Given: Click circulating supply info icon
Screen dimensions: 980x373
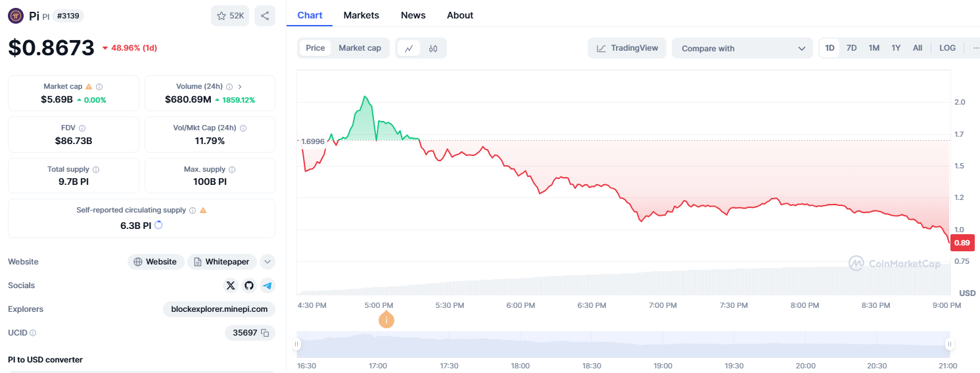Looking at the screenshot, I should (x=193, y=211).
